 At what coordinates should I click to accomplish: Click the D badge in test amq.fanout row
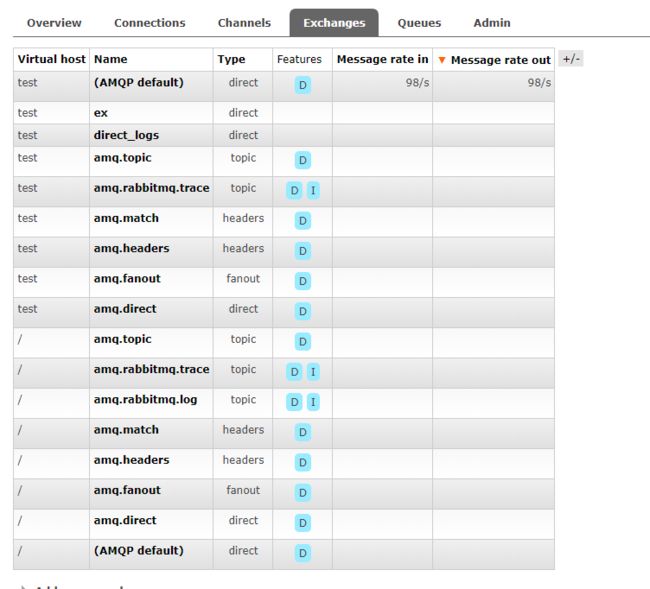pos(303,281)
